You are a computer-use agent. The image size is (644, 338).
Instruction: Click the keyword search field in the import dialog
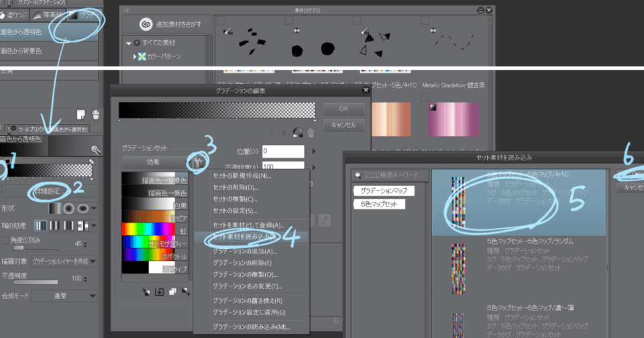(x=389, y=175)
